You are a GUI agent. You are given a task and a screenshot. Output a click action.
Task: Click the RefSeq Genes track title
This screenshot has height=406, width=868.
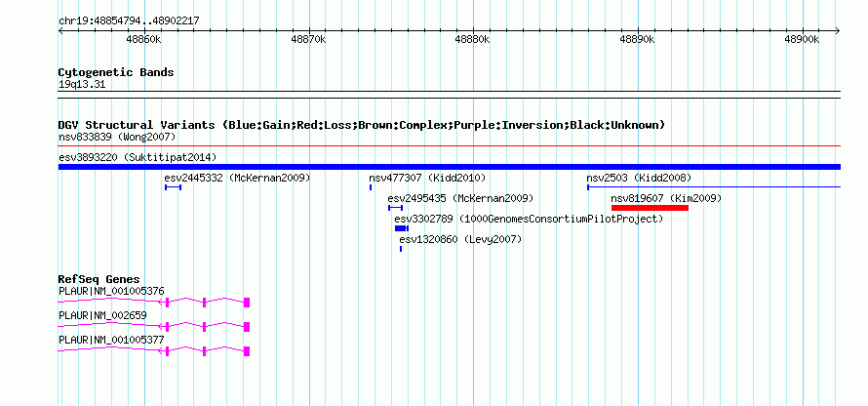99,279
